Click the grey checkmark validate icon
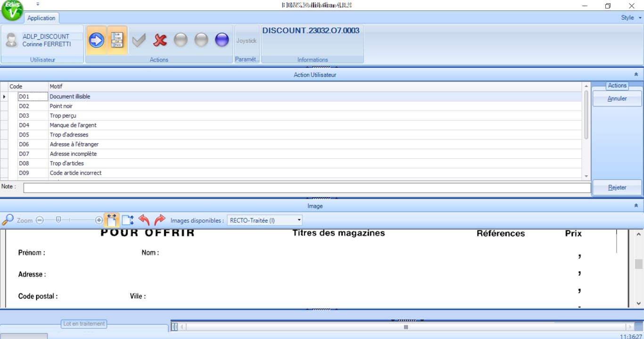This screenshot has height=339, width=644. point(139,40)
